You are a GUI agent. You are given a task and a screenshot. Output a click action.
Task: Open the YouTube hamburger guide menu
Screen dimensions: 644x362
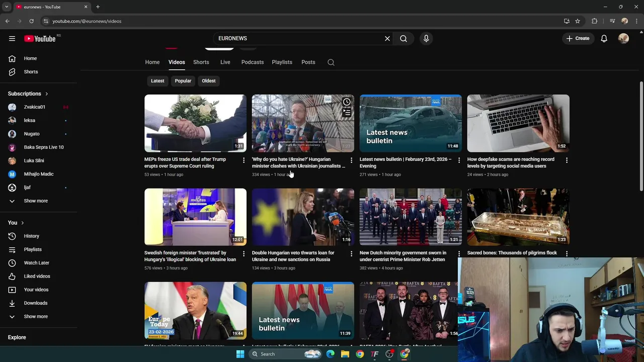coord(12,38)
